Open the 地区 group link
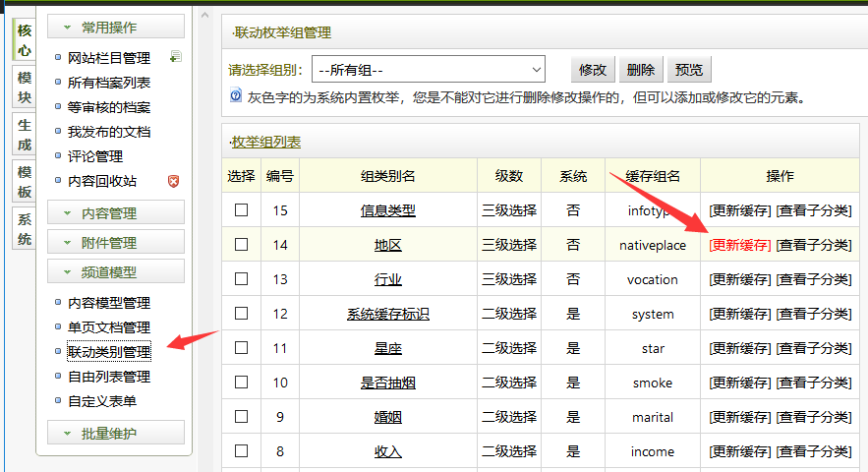 click(387, 245)
